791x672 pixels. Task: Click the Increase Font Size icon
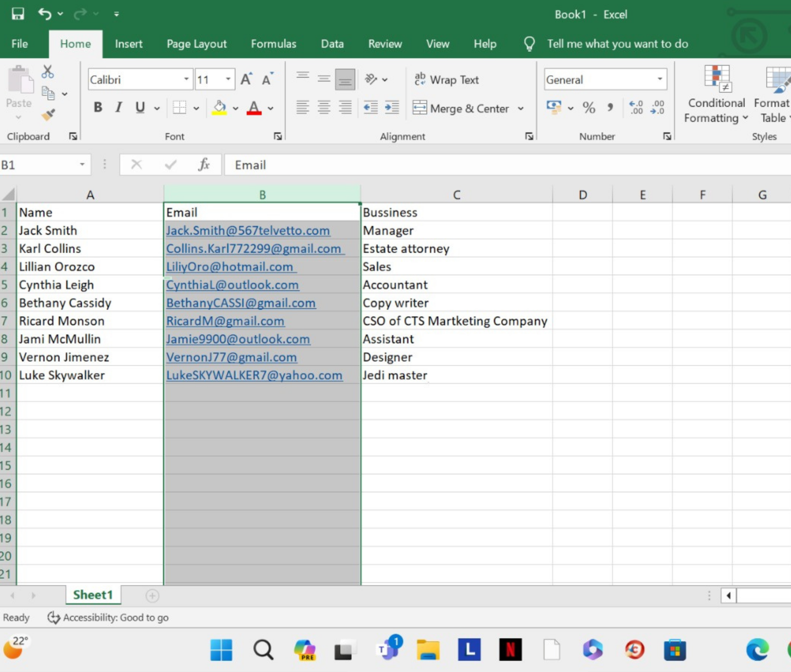(246, 79)
